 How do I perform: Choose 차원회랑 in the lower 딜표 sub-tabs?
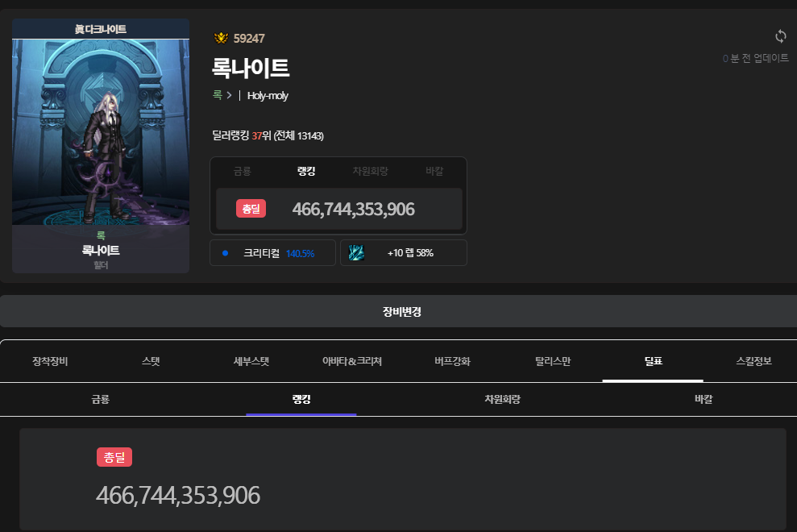coord(502,399)
